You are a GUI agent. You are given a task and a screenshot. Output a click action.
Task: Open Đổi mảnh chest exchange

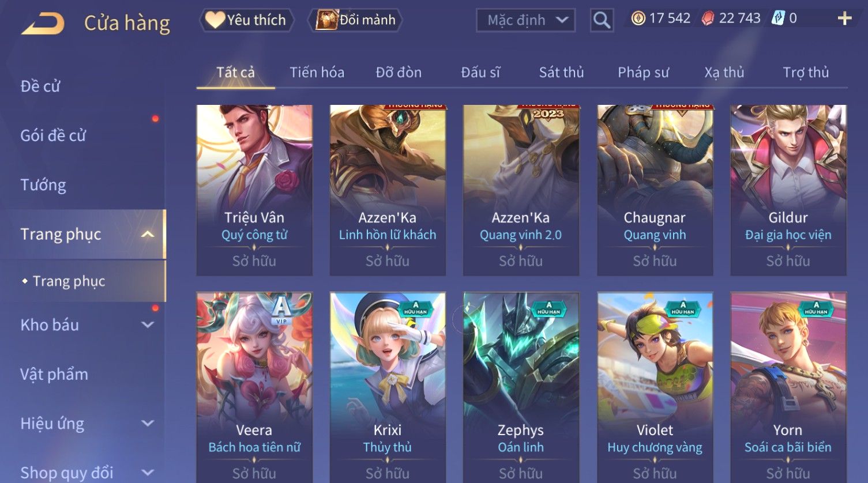355,20
